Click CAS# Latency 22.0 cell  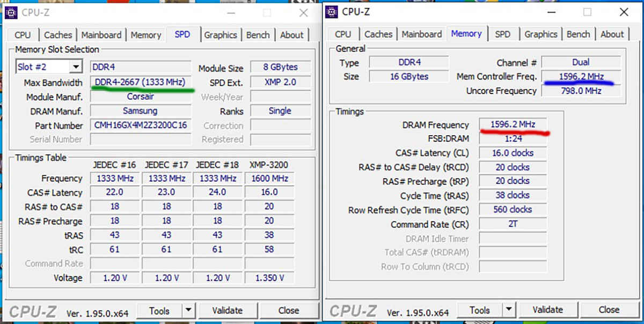(x=114, y=192)
